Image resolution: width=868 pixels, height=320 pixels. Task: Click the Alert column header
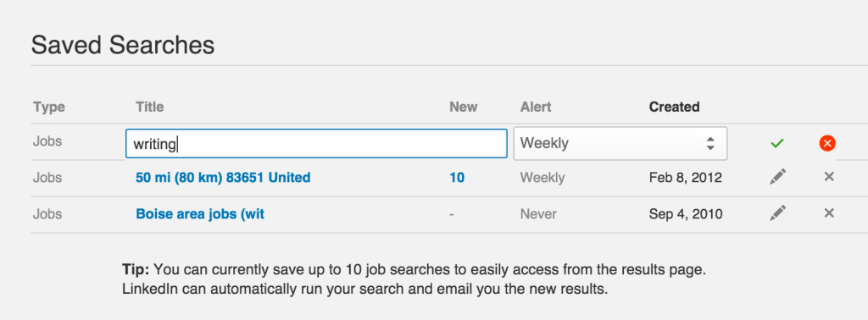[x=536, y=107]
